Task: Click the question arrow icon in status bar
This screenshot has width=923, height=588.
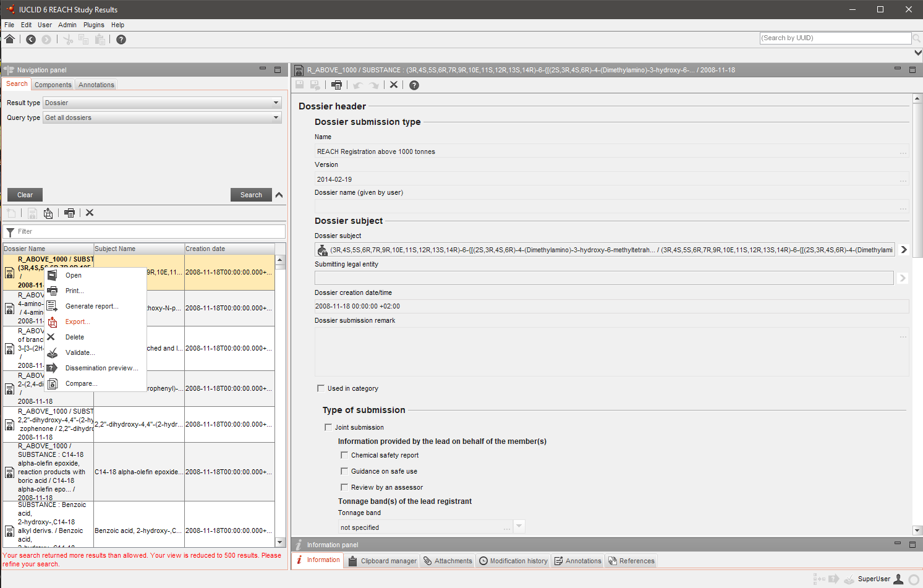Action: 833,579
